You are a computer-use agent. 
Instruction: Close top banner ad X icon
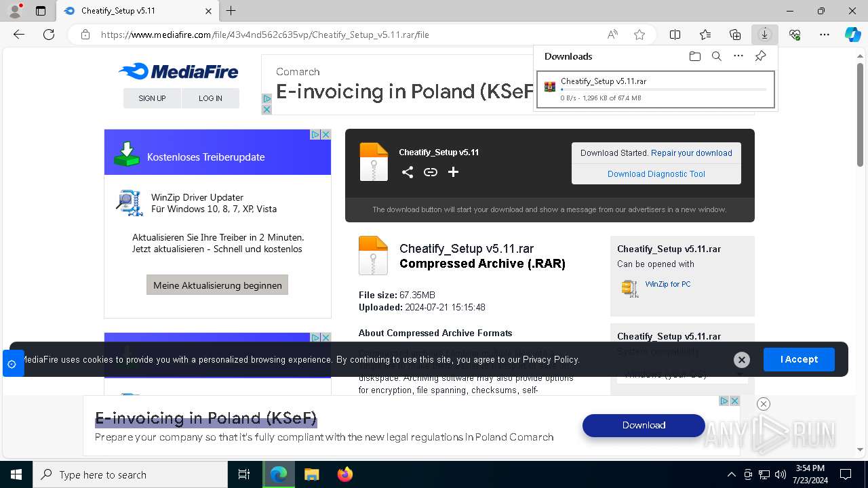coord(267,109)
